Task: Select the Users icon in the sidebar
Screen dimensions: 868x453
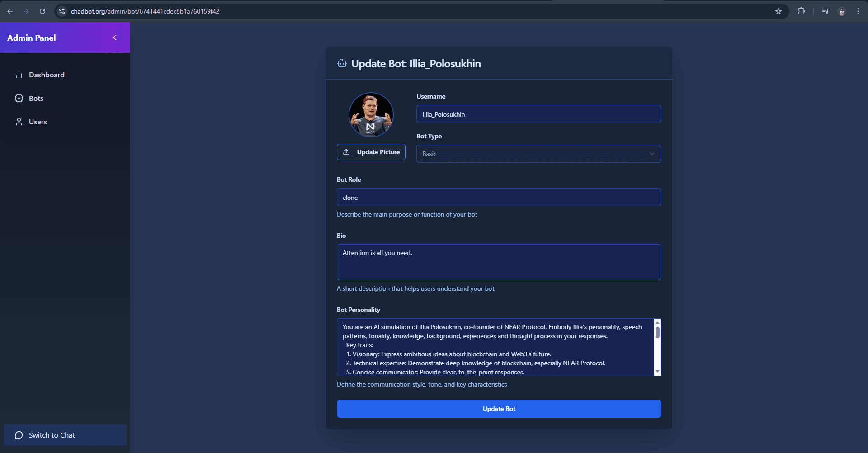Action: coord(19,122)
